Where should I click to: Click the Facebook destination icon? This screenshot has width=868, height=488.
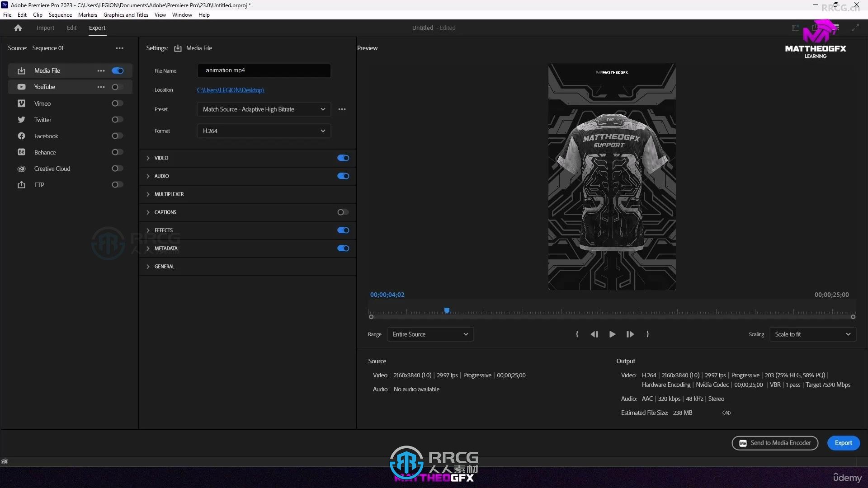tap(20, 136)
